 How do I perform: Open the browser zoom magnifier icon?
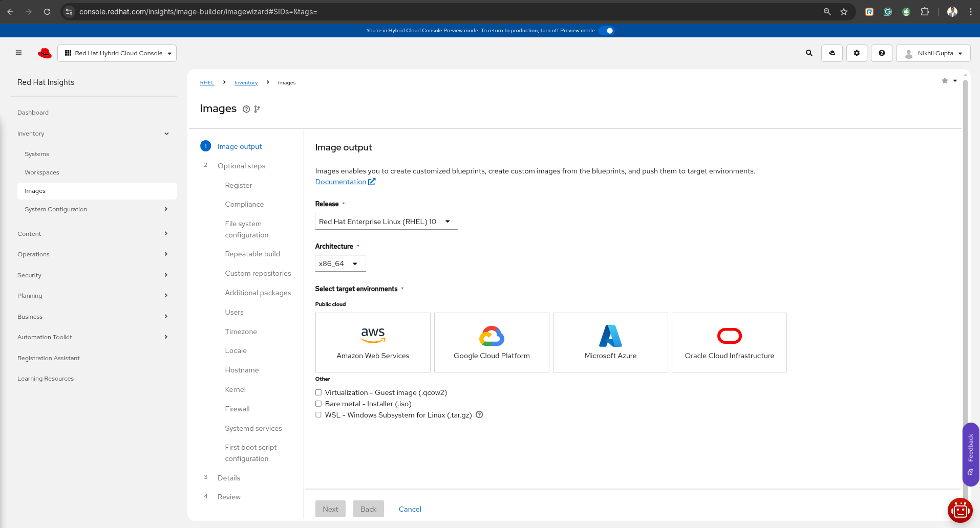pos(827,12)
